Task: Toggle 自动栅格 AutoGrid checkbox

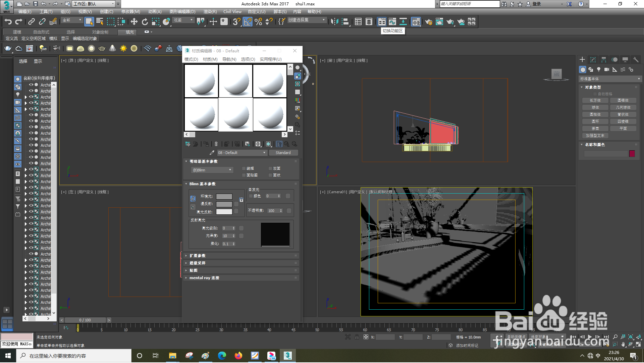Action: 595,94
